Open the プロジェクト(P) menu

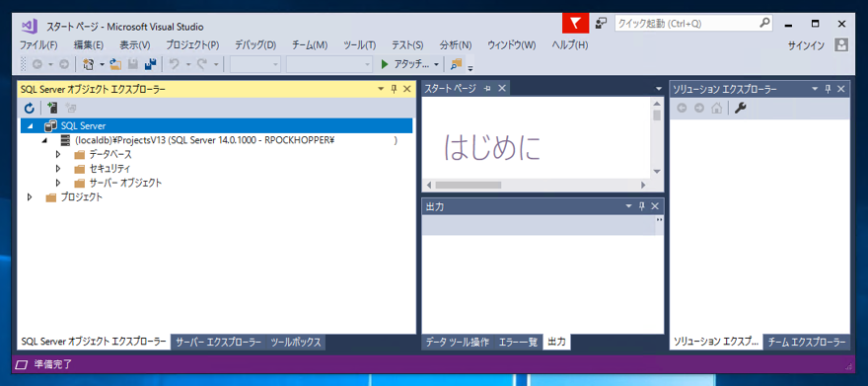(192, 45)
